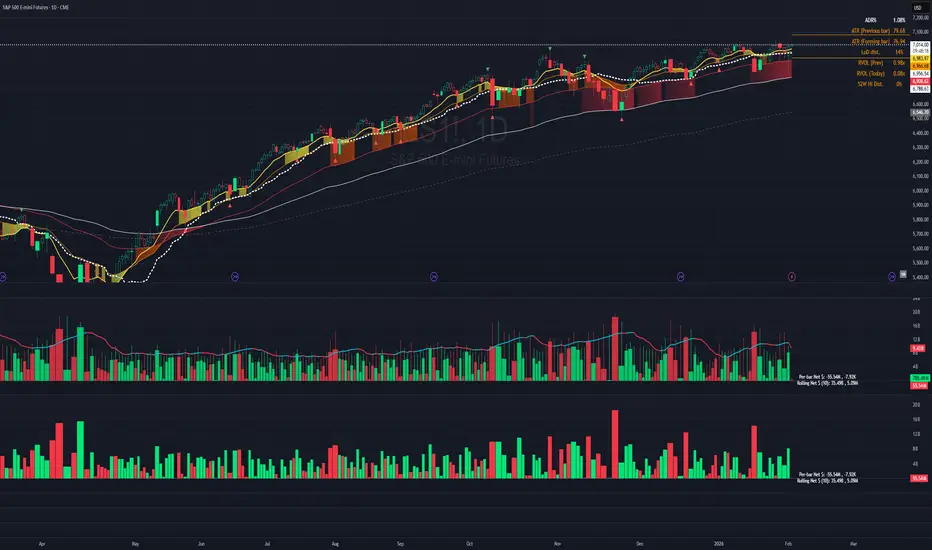
Task: Click the green 785.49K volume pane label
Action: (920, 378)
